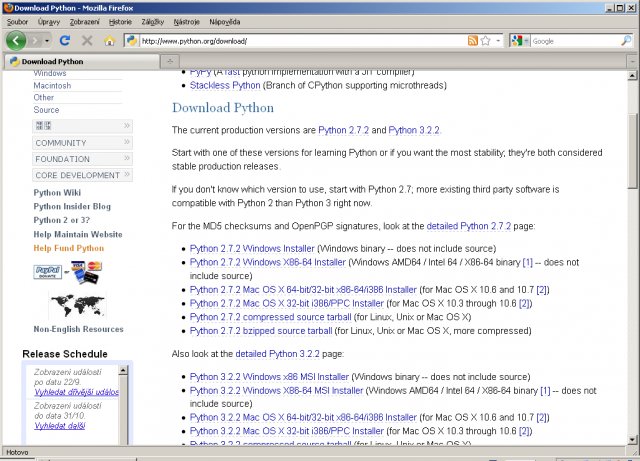
Task: Click the stop loading X icon
Action: point(87,40)
